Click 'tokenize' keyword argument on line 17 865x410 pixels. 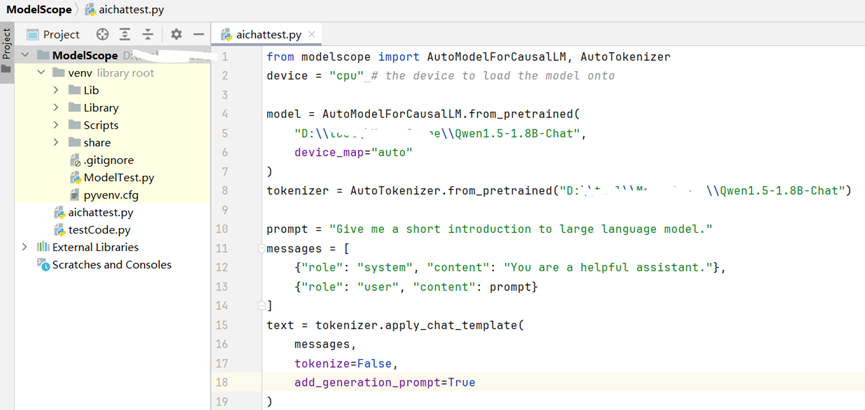[322, 364]
